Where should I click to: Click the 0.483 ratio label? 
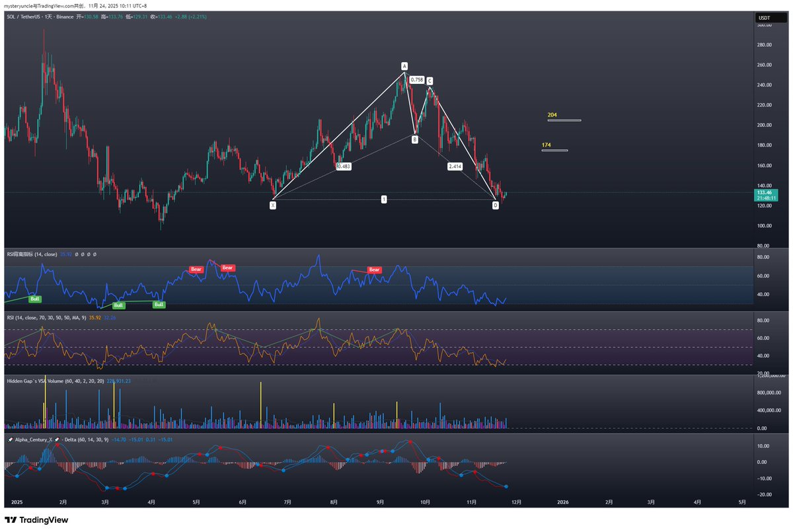tap(344, 167)
